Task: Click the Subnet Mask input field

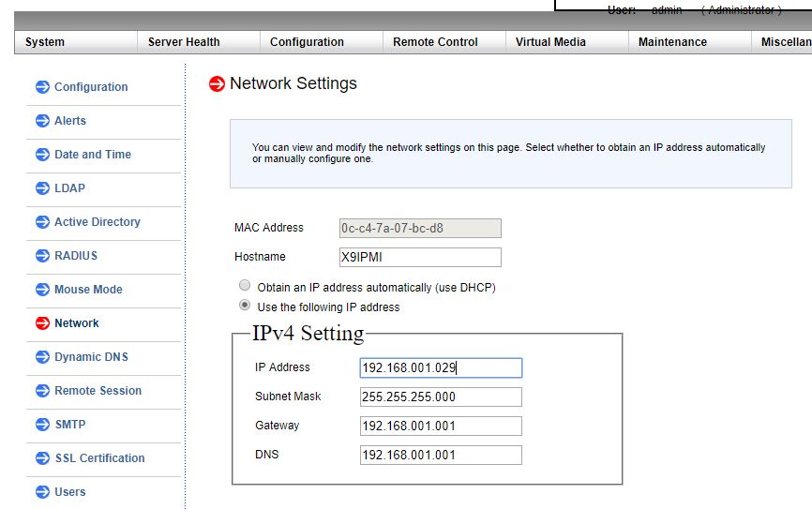Action: point(441,397)
